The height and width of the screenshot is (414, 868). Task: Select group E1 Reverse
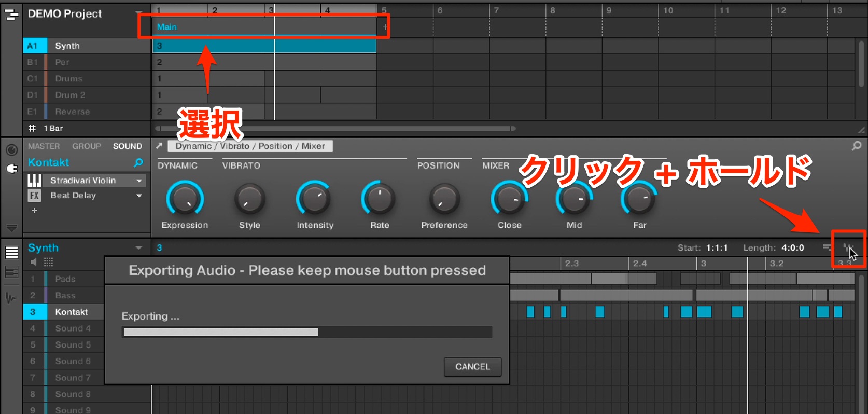point(87,112)
